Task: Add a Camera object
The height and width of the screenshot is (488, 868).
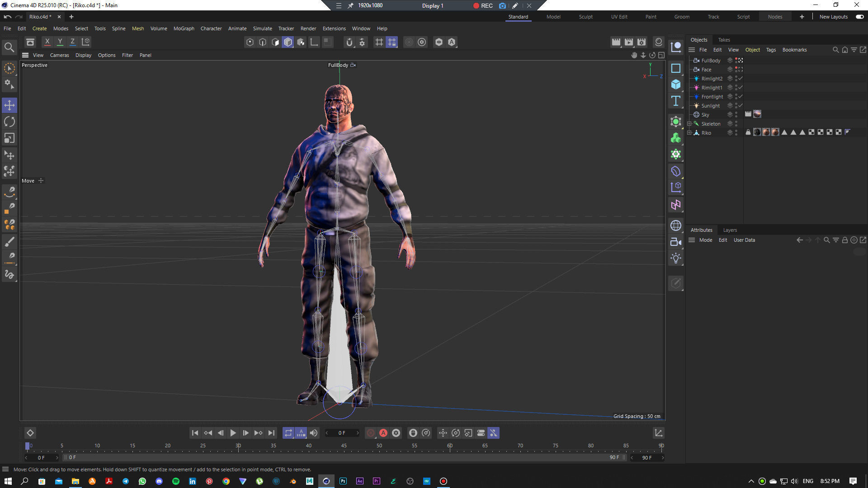Action: (x=676, y=242)
